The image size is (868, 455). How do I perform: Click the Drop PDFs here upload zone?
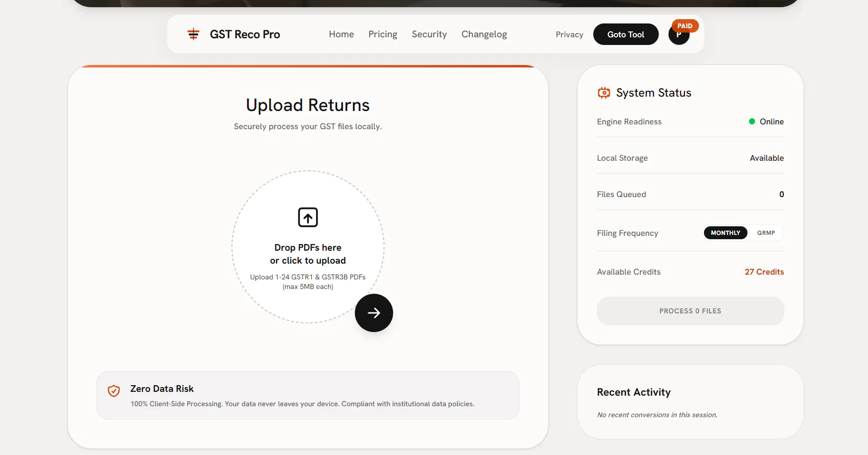308,247
